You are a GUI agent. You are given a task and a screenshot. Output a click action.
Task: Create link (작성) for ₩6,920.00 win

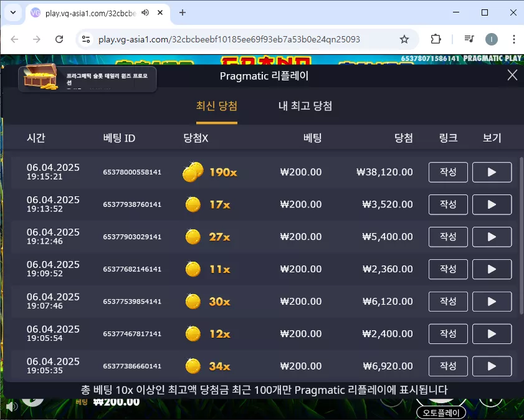click(x=448, y=366)
